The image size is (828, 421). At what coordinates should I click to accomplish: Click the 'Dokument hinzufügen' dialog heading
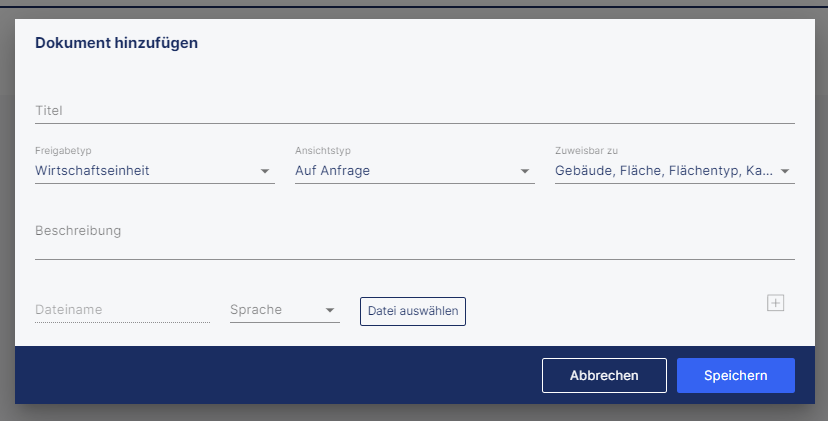[116, 43]
